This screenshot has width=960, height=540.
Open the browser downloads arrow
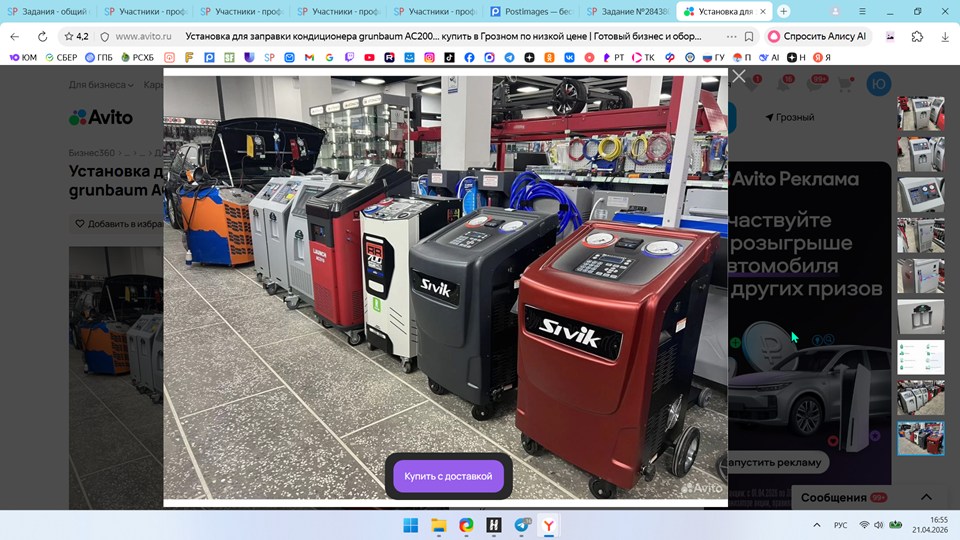pos(945,37)
